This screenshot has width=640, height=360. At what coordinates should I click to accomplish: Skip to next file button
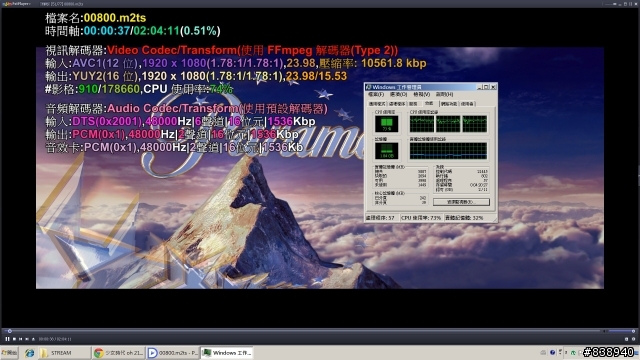[x=27, y=339]
